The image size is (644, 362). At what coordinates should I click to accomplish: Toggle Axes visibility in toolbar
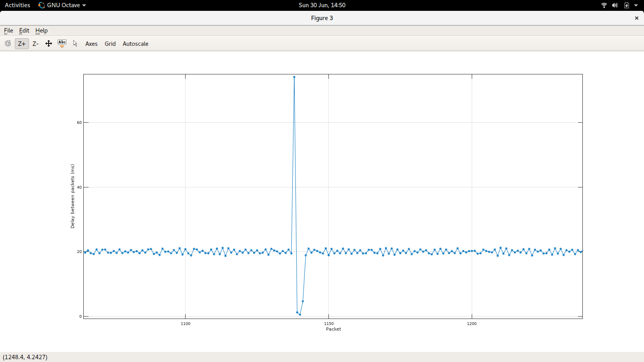[x=91, y=44]
